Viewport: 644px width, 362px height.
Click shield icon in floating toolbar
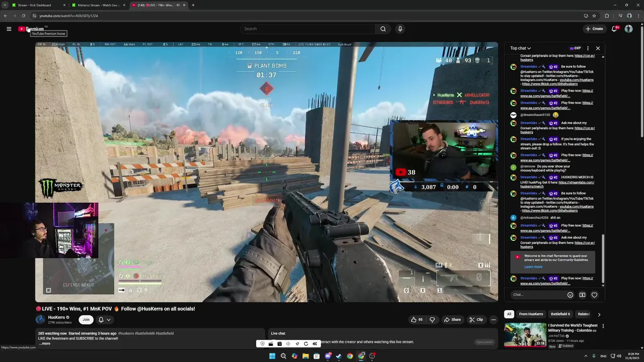tap(262, 344)
